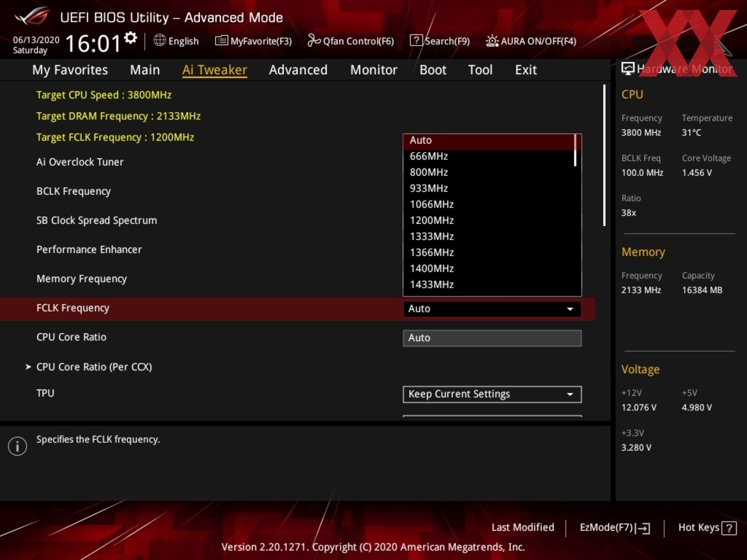The width and height of the screenshot is (747, 560).
Task: Switch to the Tool tab
Action: [x=480, y=70]
